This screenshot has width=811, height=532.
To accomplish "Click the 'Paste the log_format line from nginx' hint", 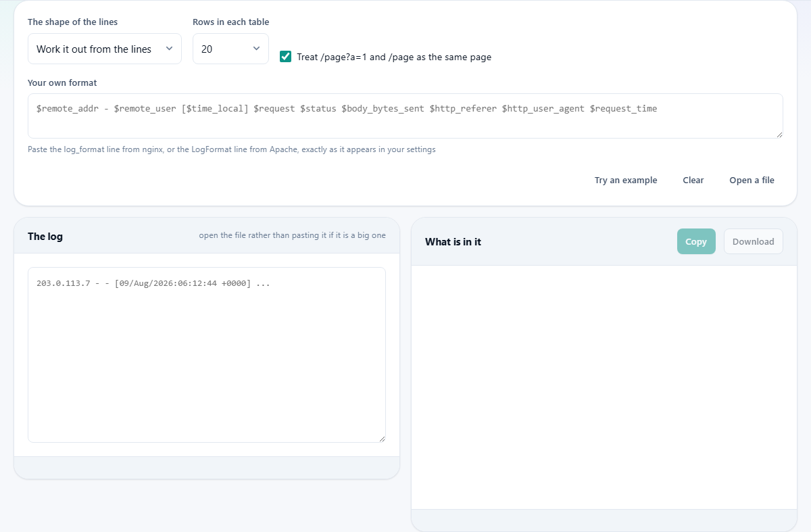I will (232, 149).
